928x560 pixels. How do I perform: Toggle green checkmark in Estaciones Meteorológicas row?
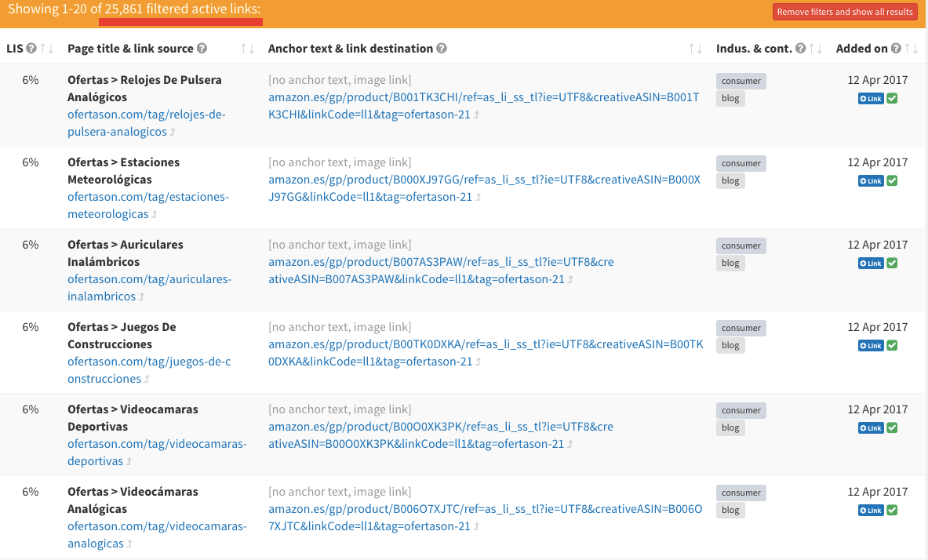[893, 181]
